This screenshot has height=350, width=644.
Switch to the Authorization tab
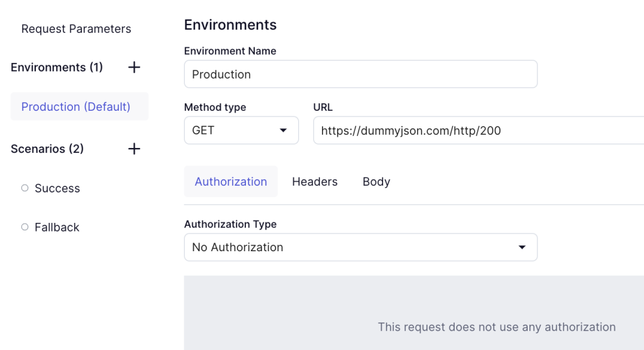point(231,181)
